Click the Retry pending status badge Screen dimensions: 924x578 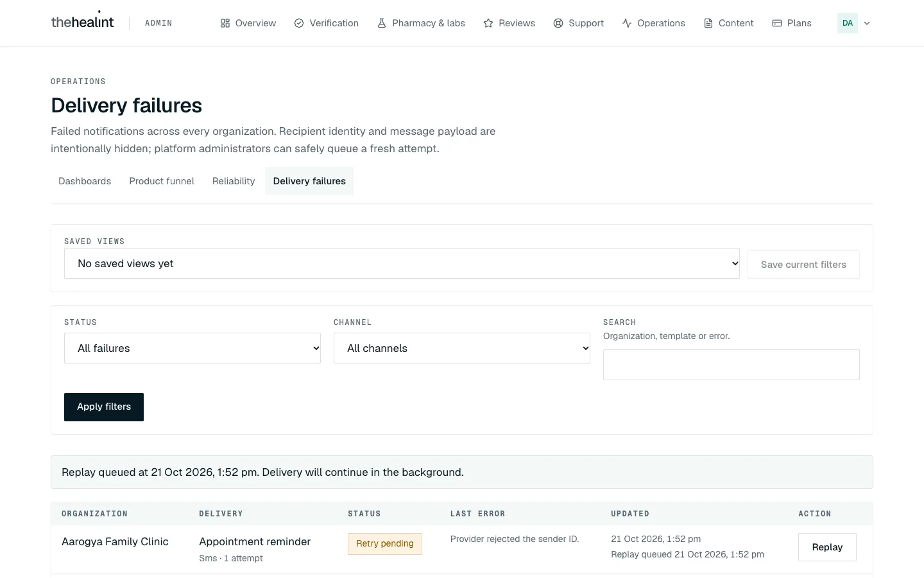click(385, 544)
